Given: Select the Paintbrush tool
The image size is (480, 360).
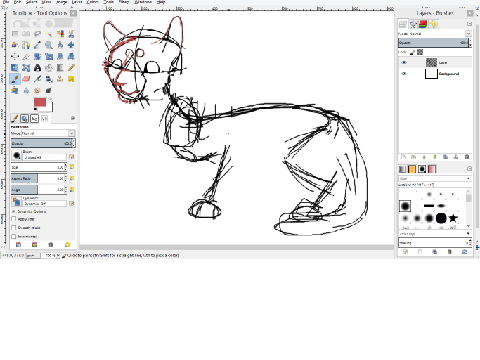Looking at the screenshot, I should pos(15,79).
